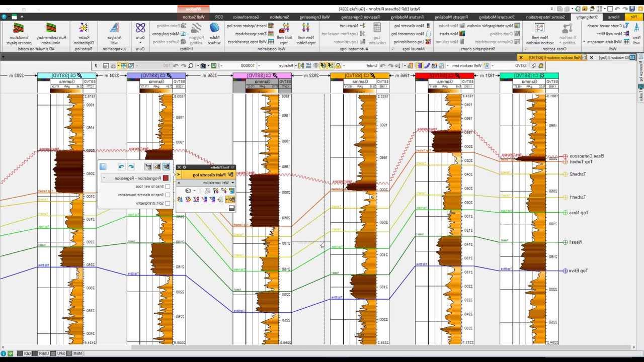Image resolution: width=644 pixels, height=362 pixels.
Task: Click the C4 [SSTVD] pink well header
Action: pos(262,75)
